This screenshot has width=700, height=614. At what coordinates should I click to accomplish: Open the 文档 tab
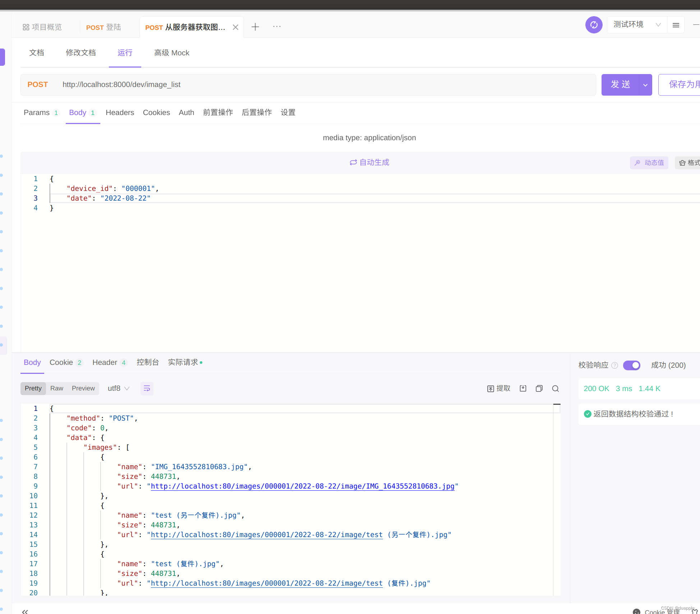tap(37, 53)
